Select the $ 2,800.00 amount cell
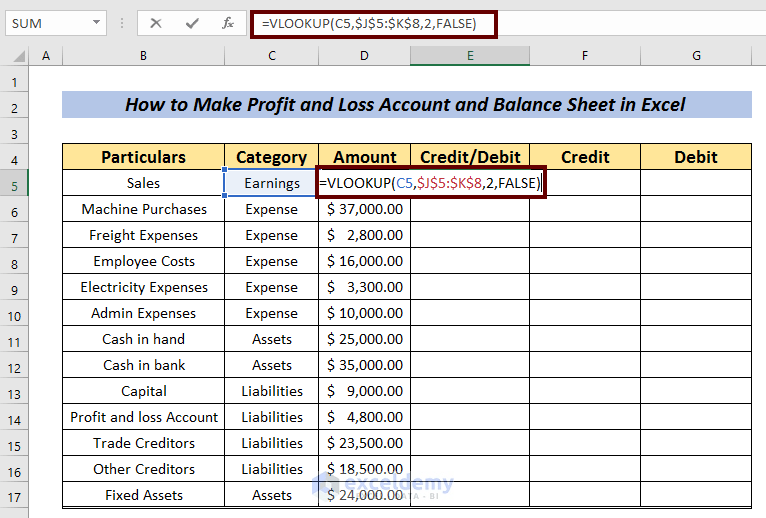Viewport: 766px width, 518px height. click(364, 235)
